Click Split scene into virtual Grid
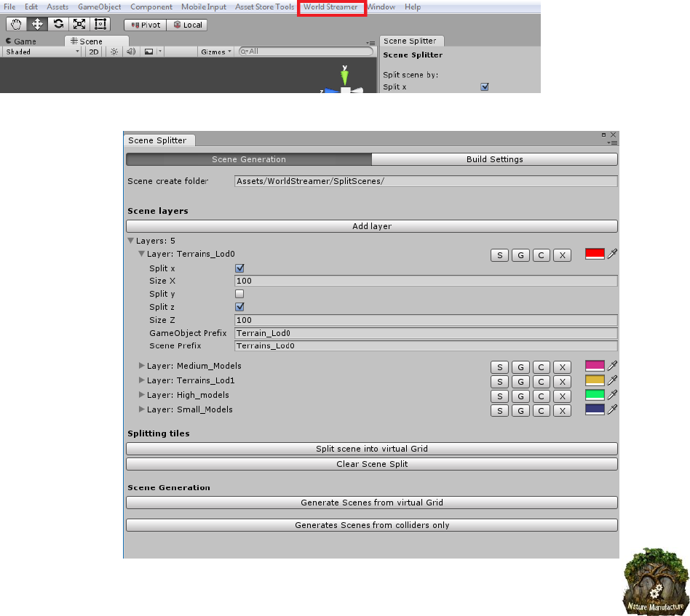This screenshot has width=690, height=616. tap(372, 449)
